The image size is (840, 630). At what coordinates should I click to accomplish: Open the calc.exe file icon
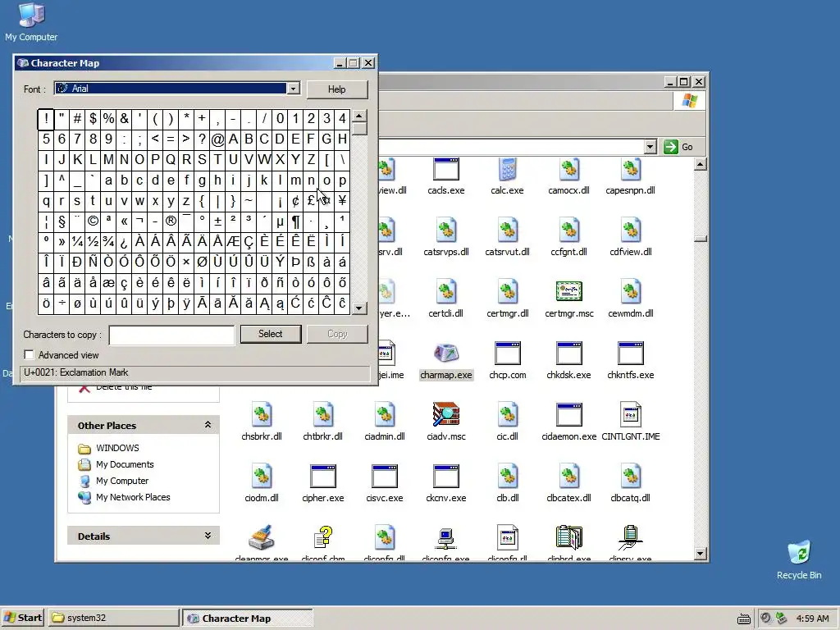coord(507,169)
